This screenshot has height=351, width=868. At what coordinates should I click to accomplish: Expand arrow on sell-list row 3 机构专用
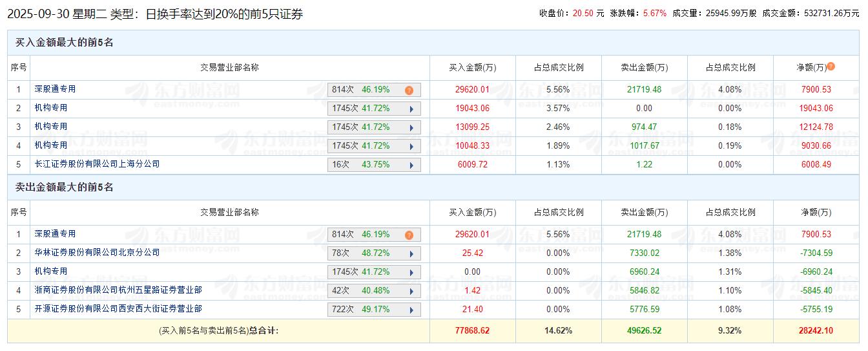(x=411, y=273)
